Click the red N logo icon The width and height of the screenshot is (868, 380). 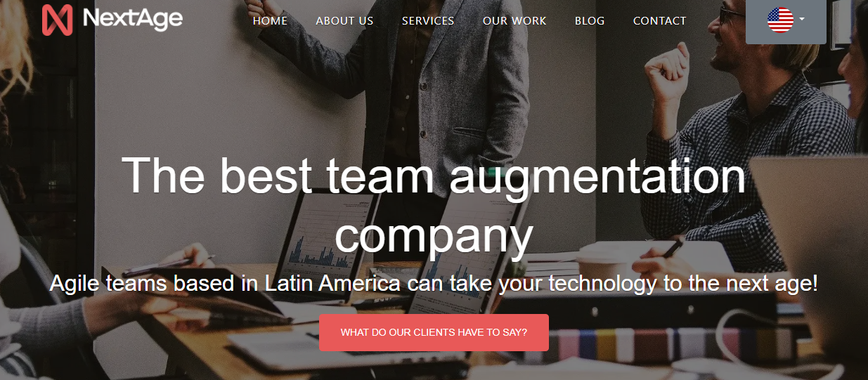pyautogui.click(x=57, y=20)
